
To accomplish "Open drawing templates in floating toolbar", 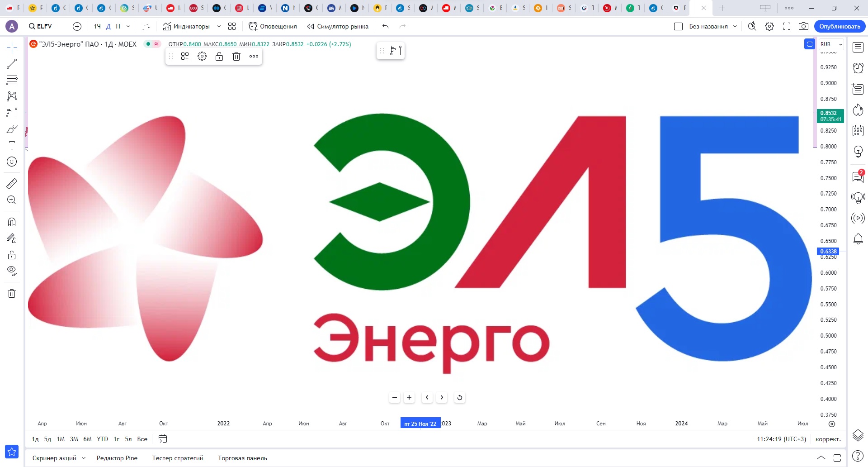I will (x=185, y=56).
